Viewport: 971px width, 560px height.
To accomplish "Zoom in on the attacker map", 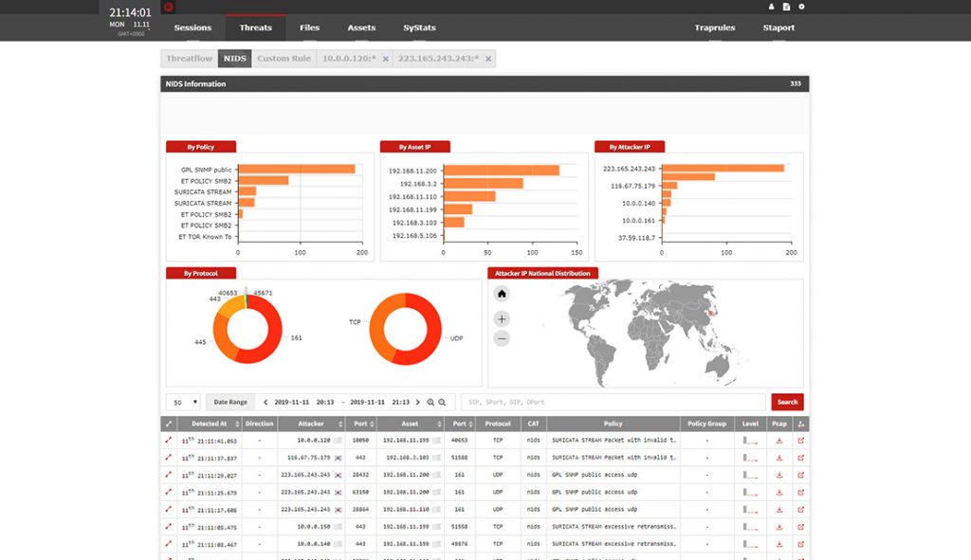I will tap(502, 318).
